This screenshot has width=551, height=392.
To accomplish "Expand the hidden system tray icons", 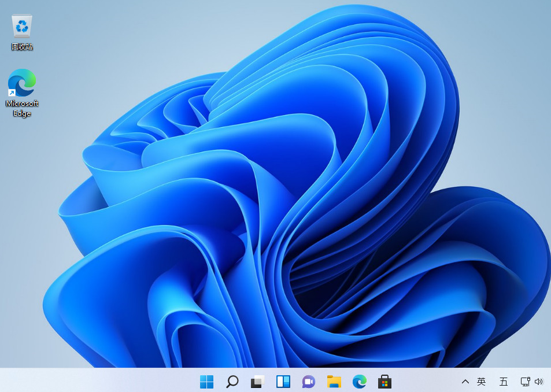I will pyautogui.click(x=465, y=382).
